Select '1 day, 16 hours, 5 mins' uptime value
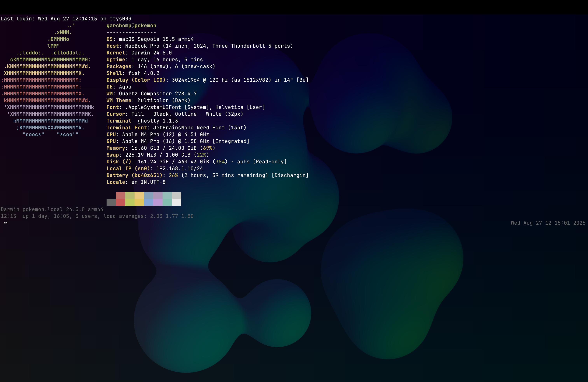 [167, 60]
